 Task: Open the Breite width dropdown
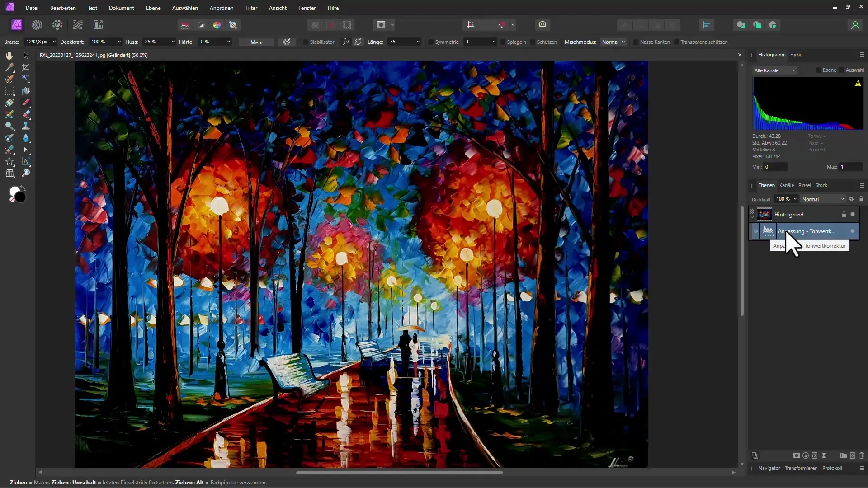pyautogui.click(x=54, y=42)
